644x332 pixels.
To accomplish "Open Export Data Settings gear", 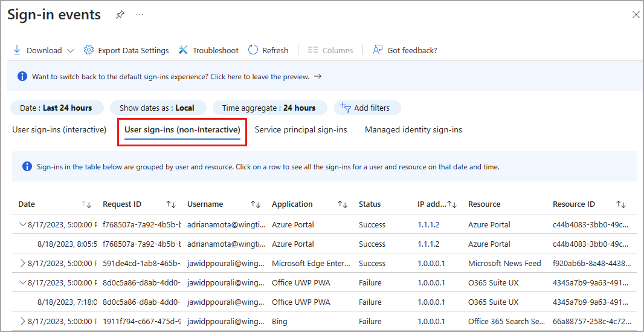I will pyautogui.click(x=89, y=50).
